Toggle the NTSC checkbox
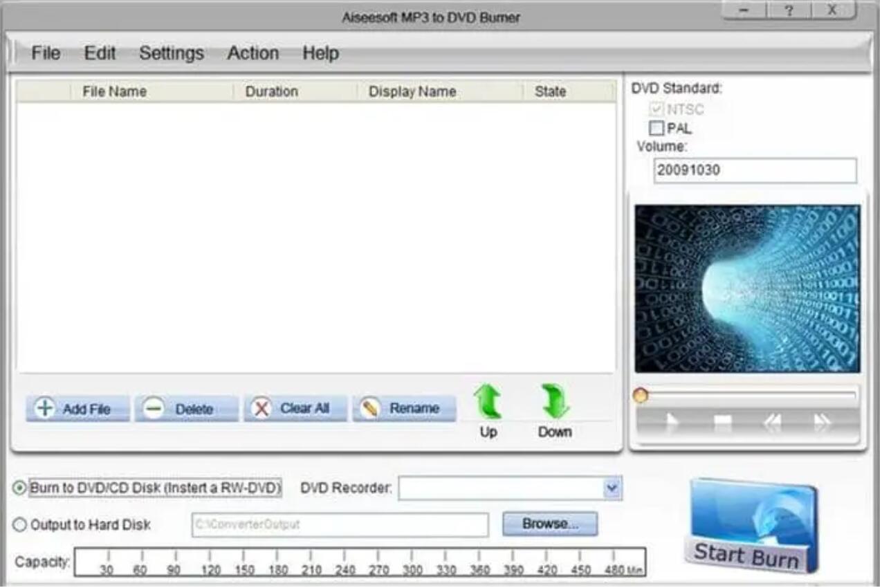Viewport: 882px width, 588px height. pyautogui.click(x=656, y=109)
